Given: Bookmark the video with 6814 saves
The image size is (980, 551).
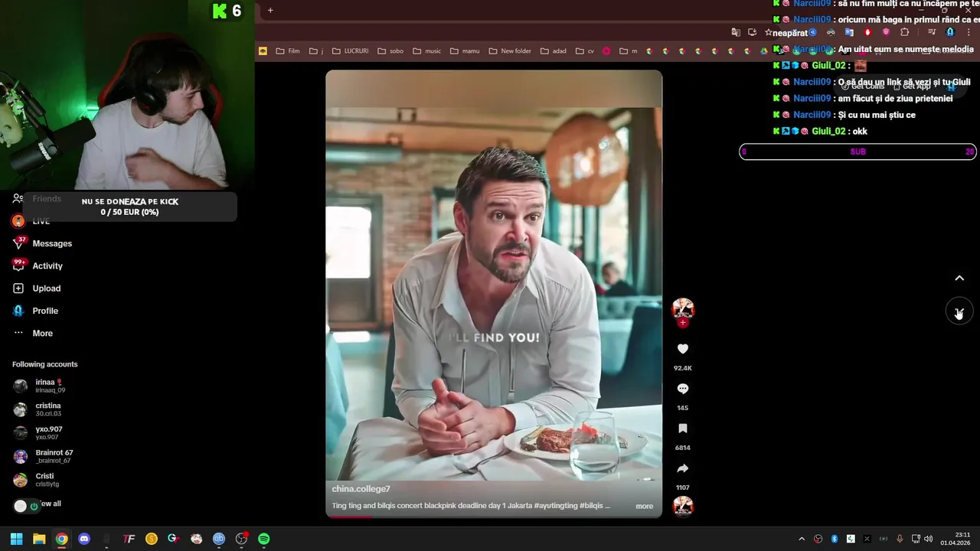Looking at the screenshot, I should tap(682, 429).
